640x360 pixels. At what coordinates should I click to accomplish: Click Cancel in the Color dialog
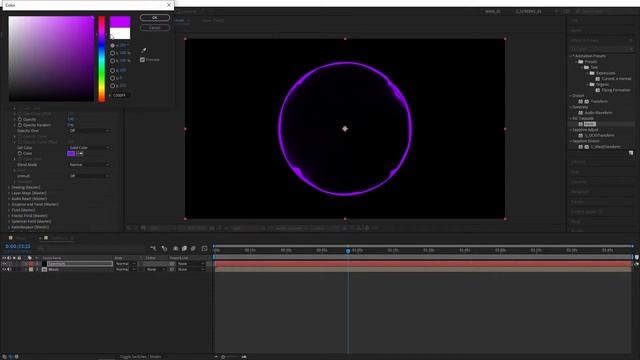[x=155, y=28]
